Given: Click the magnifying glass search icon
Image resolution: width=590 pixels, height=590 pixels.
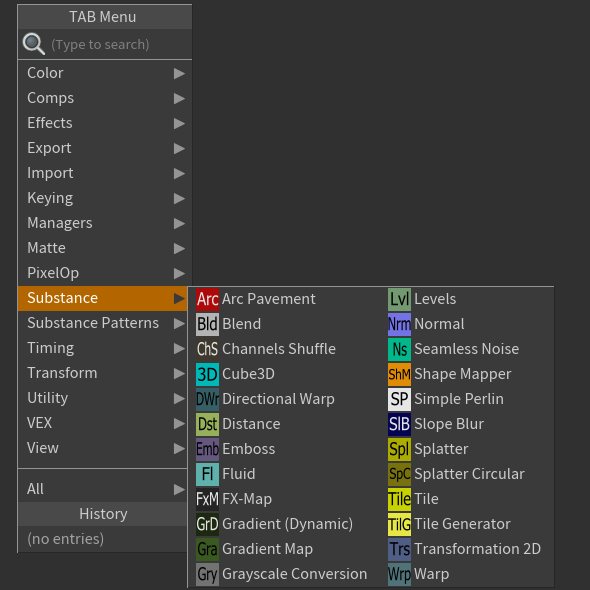Looking at the screenshot, I should [34, 44].
